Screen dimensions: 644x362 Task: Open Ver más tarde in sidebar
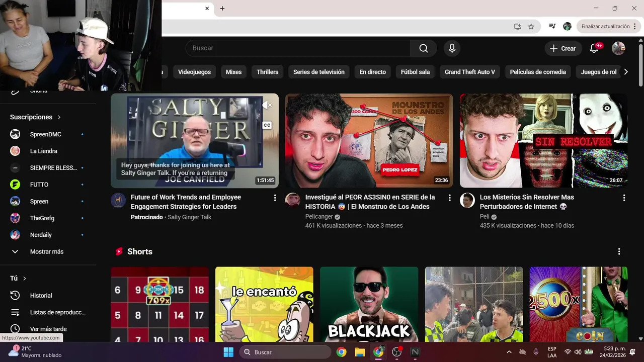point(48,329)
